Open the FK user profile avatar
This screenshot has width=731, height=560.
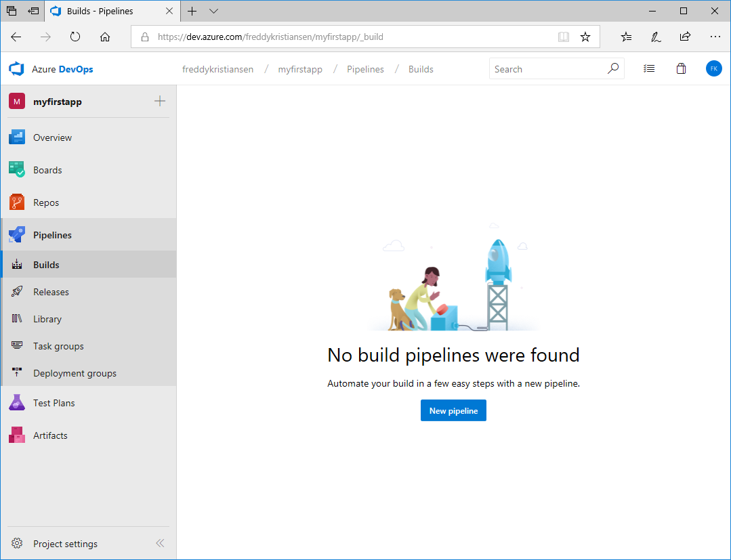pyautogui.click(x=713, y=69)
